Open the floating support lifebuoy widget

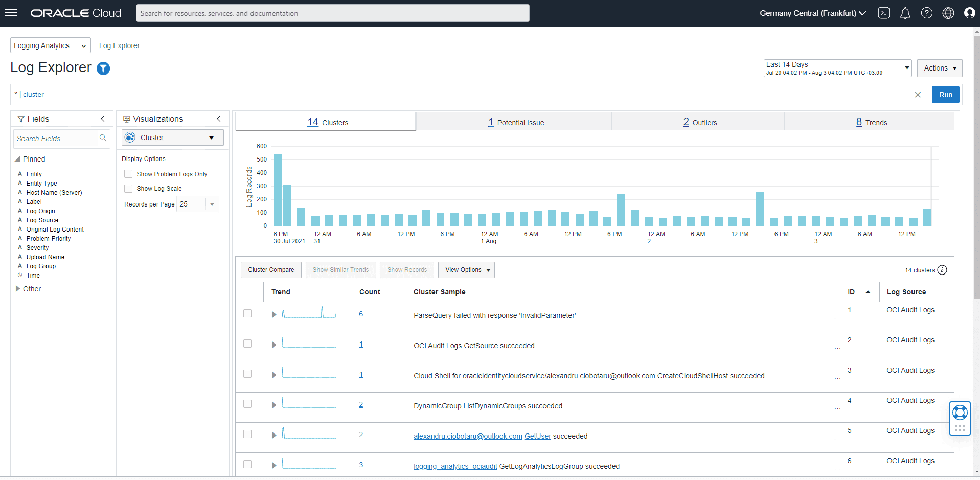960,413
